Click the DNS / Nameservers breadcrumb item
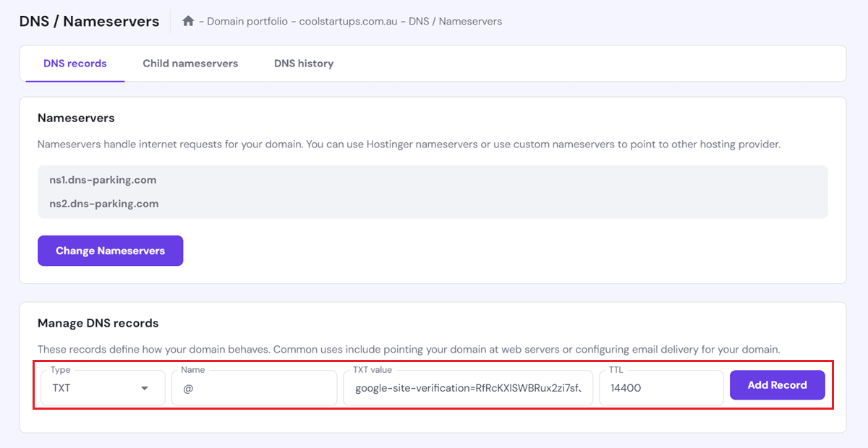This screenshot has height=448, width=868. coord(455,22)
